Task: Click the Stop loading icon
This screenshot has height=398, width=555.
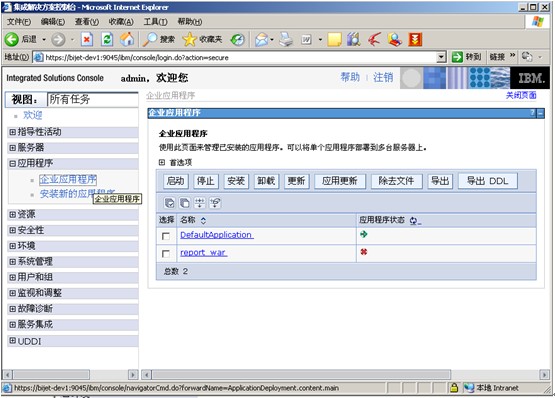Action: coord(87,39)
